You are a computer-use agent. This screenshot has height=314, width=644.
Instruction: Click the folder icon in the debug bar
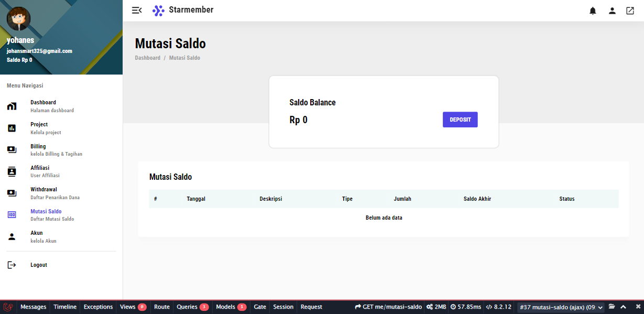click(x=612, y=307)
